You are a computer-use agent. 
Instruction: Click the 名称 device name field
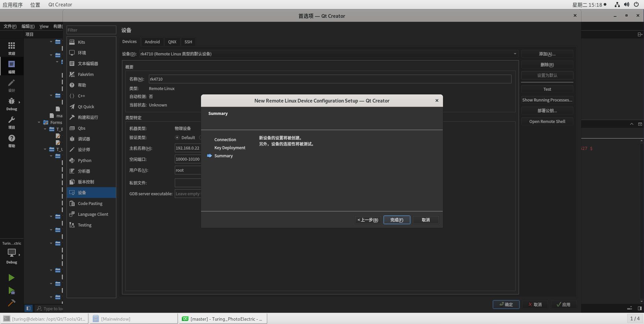[x=330, y=79]
